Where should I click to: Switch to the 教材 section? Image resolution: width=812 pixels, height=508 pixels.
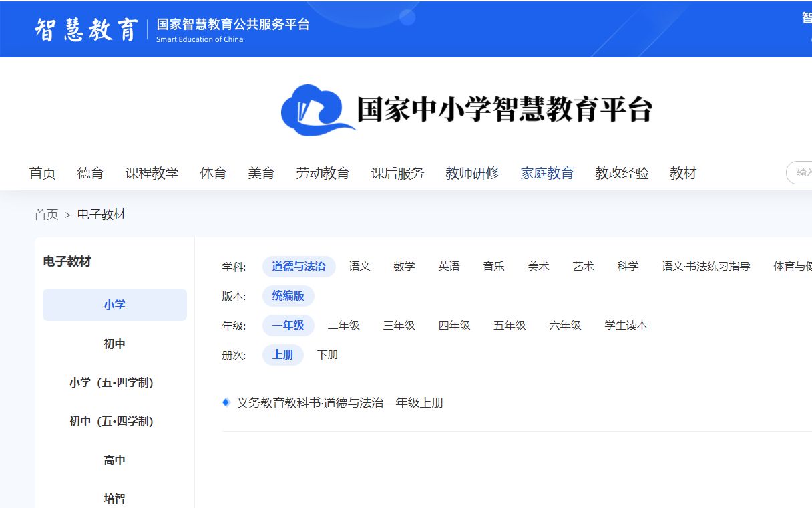(682, 173)
